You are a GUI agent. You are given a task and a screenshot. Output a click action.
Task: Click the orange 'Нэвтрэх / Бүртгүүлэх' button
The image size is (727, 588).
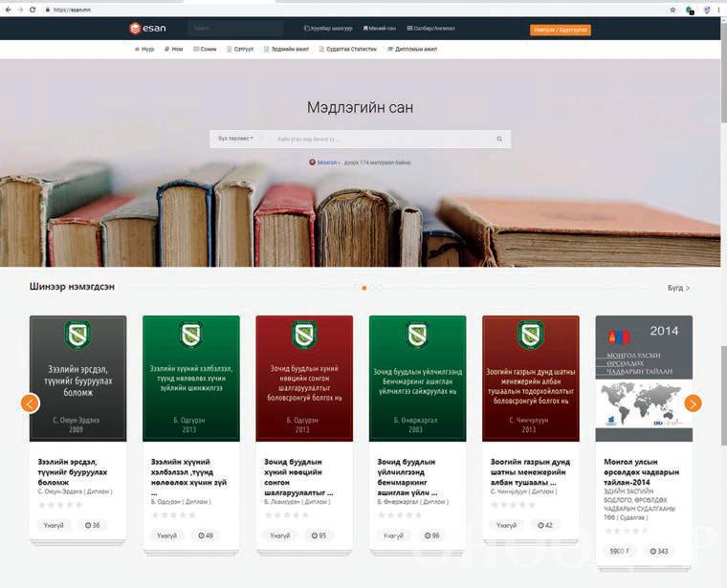click(x=560, y=30)
